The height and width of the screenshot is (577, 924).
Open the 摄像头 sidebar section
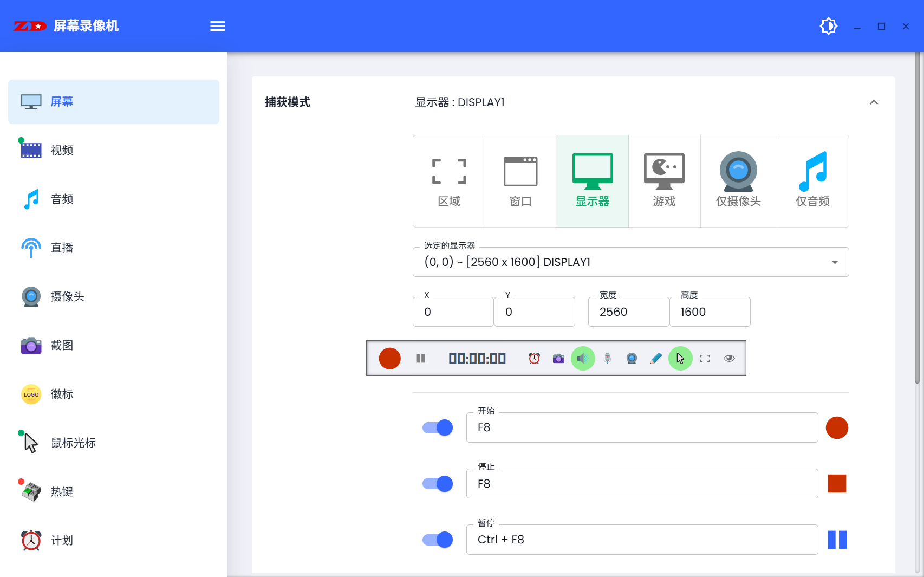coord(67,297)
